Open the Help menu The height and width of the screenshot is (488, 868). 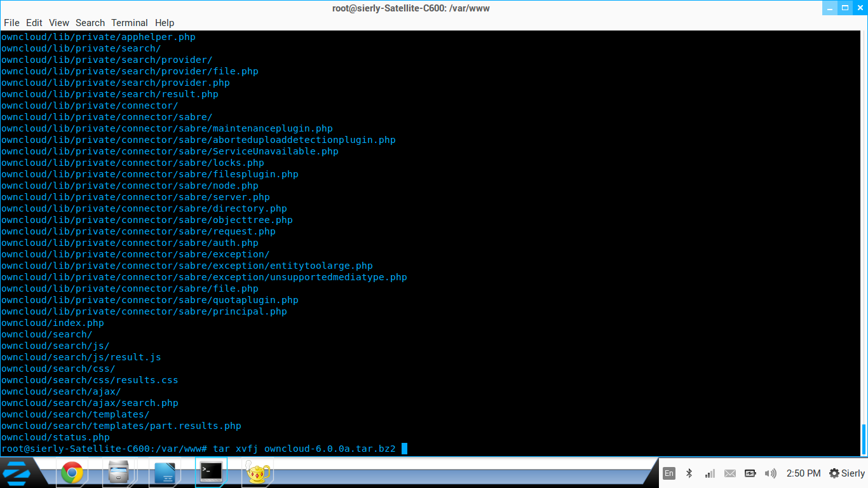coord(165,23)
